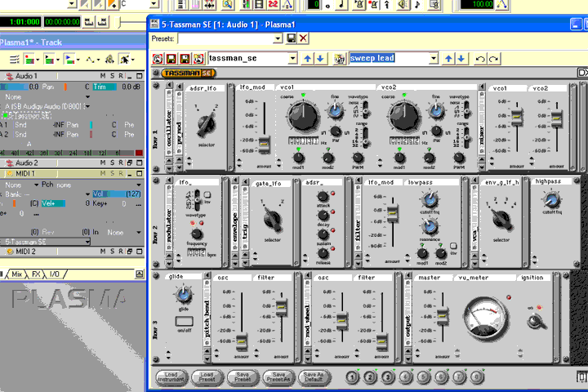The width and height of the screenshot is (588, 392).
Task: Solo the MIDI 2 track
Action: 112,252
